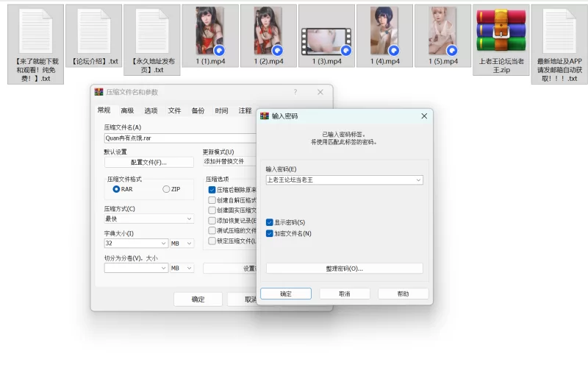
Task: Choose the ZIP archive format radio button
Action: [166, 189]
